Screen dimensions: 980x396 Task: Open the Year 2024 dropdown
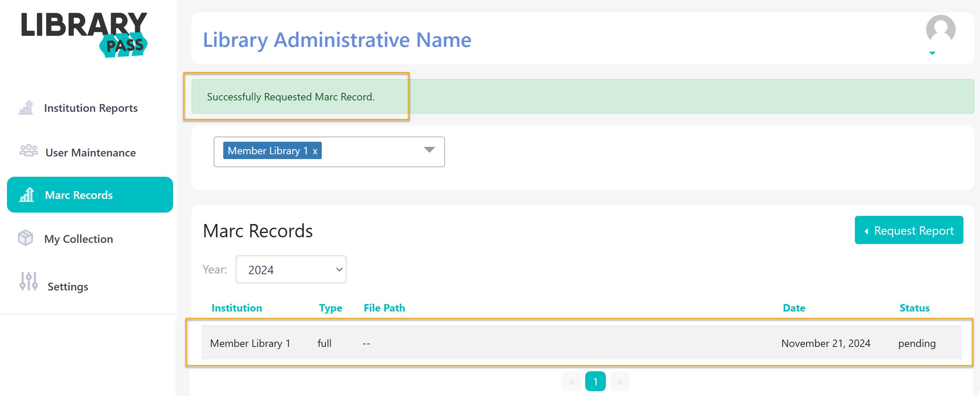point(291,269)
